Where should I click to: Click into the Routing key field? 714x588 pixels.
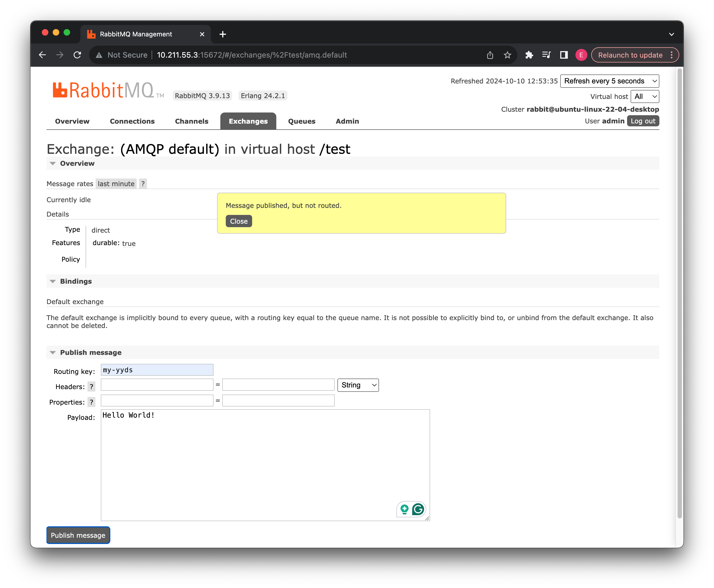click(x=157, y=370)
